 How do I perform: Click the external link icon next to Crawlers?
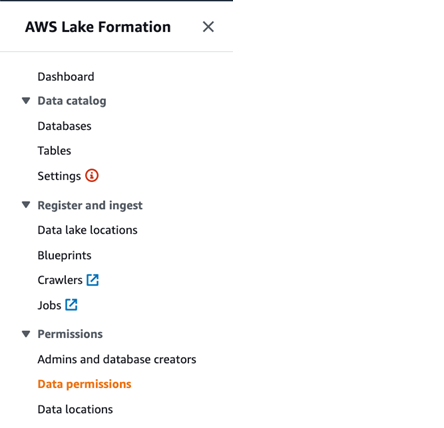93,280
